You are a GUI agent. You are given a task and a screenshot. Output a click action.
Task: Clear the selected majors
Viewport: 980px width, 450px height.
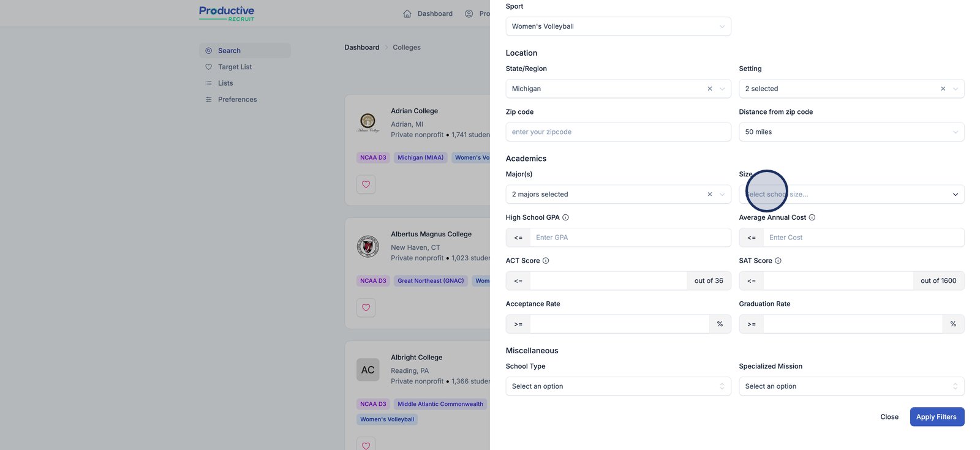click(710, 194)
